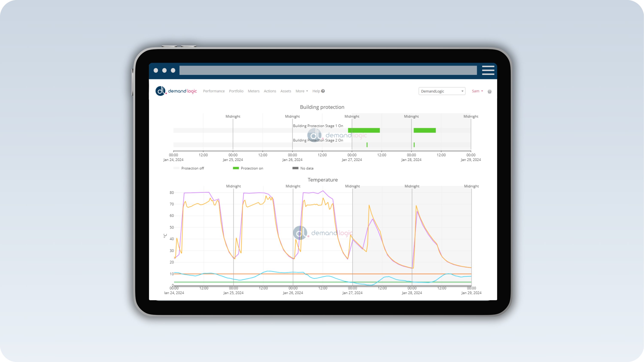This screenshot has width=644, height=362.
Task: Toggle the Protection on legend item
Action: click(252, 168)
